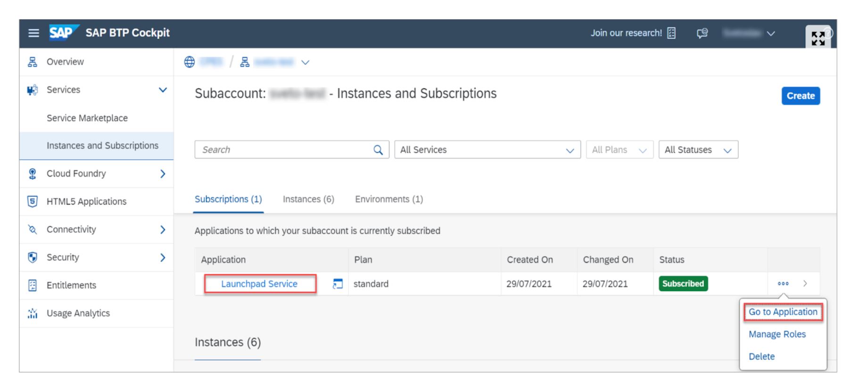
Task: Click the three-dot actions icon
Action: [783, 284]
